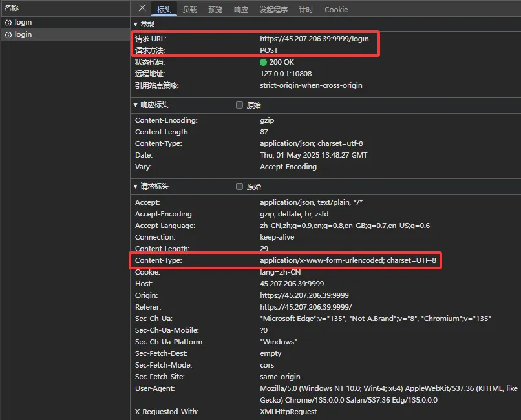View the 计时 tab
Screen dimensions: 521x420
(306, 10)
